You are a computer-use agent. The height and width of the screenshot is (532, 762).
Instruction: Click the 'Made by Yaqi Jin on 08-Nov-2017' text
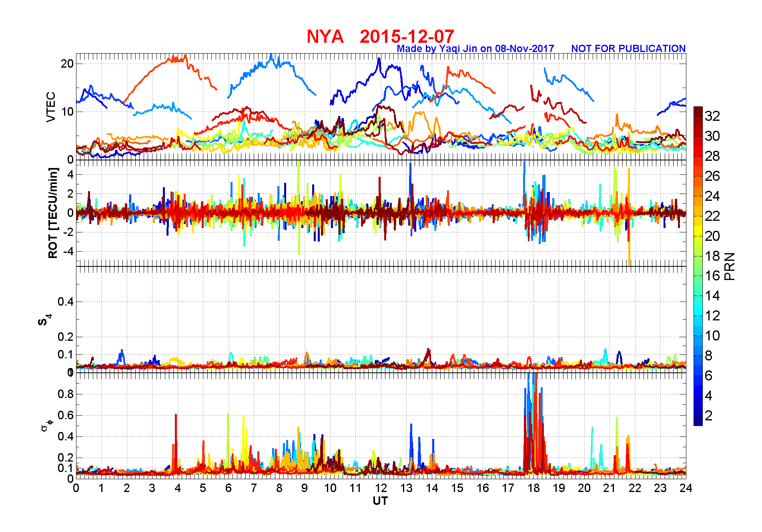pyautogui.click(x=475, y=48)
